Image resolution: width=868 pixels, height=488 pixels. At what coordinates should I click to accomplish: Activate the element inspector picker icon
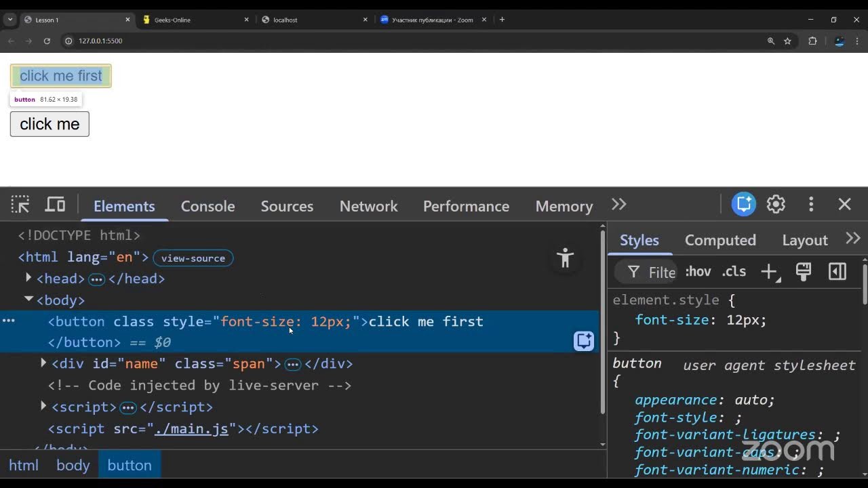(20, 205)
